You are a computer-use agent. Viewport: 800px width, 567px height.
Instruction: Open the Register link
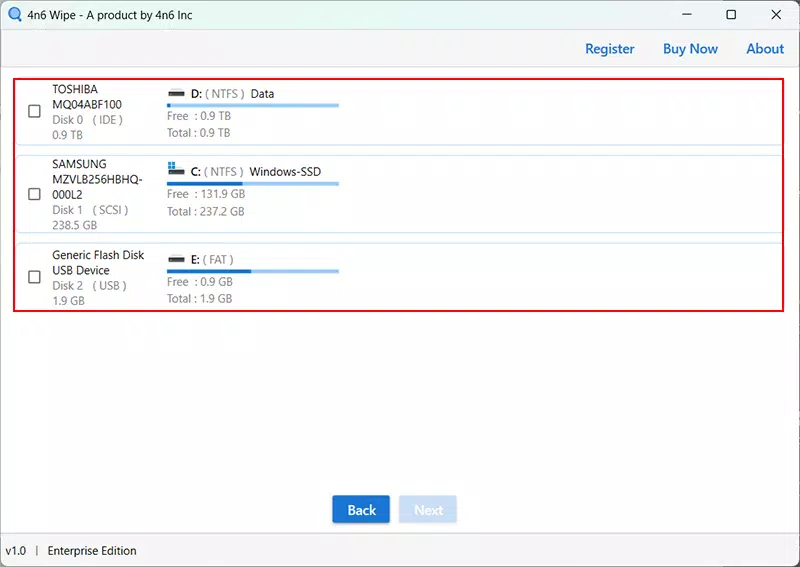(610, 49)
